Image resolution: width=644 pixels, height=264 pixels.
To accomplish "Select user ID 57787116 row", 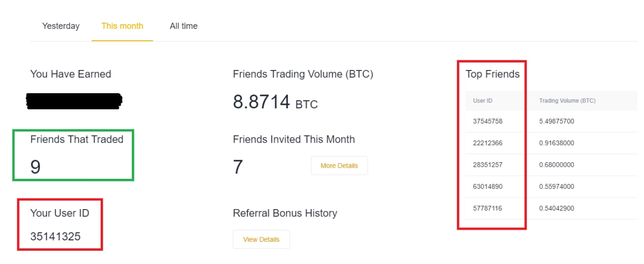I will [488, 208].
